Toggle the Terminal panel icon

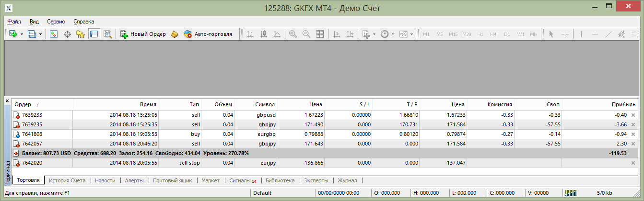[94, 34]
